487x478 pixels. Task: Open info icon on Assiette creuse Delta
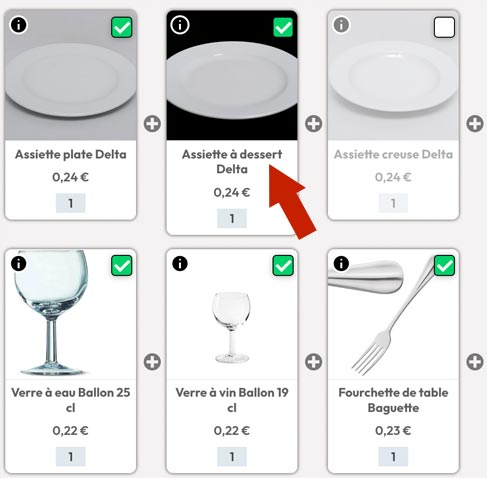(x=341, y=25)
